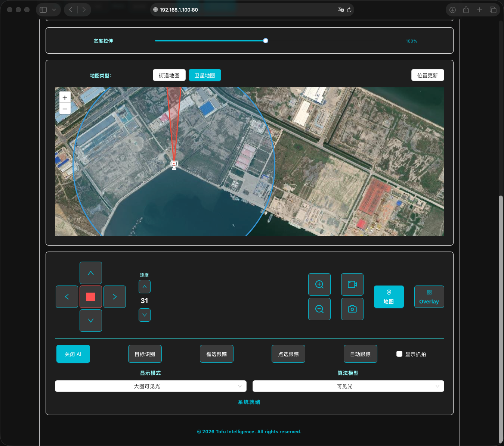The width and height of the screenshot is (504, 446).
Task: Click the 关闭 AI button
Action: [x=73, y=354]
